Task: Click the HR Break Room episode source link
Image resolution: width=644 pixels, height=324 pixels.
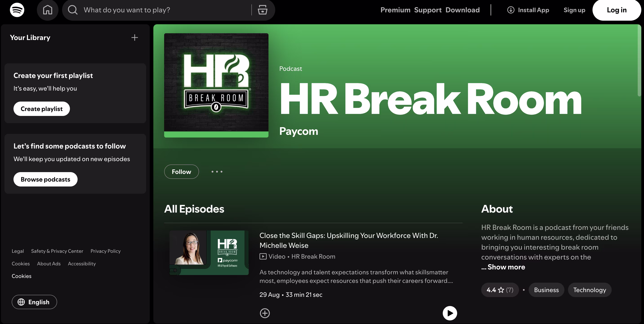Action: (x=313, y=256)
